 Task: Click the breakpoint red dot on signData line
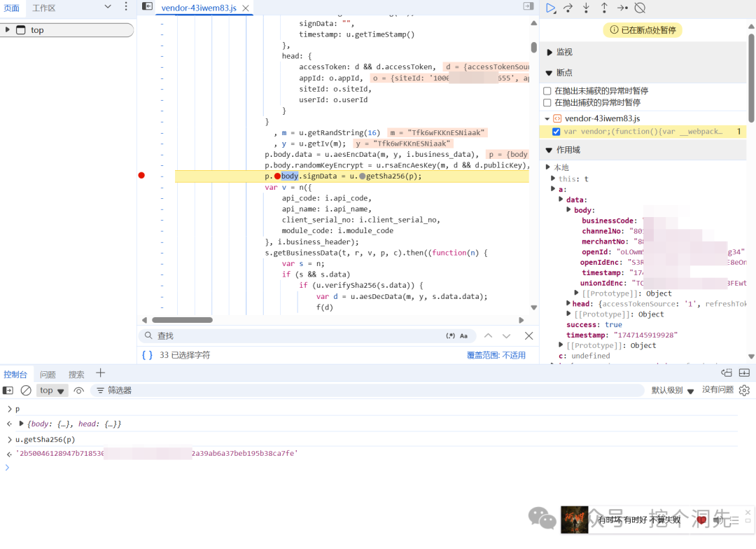141,175
